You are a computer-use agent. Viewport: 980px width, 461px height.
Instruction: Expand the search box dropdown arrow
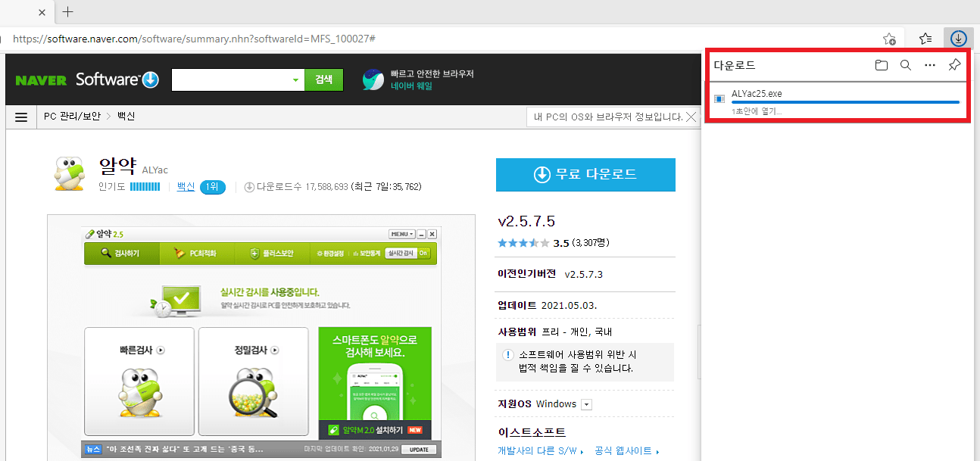click(296, 80)
